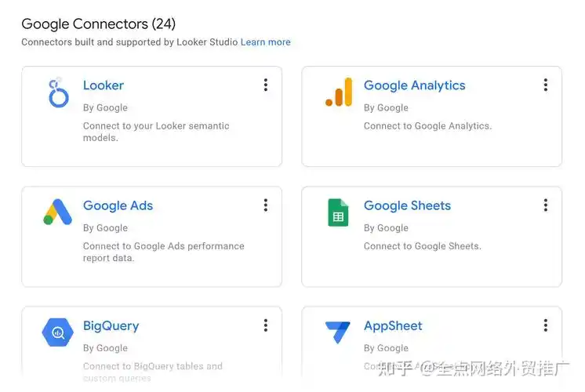This screenshot has width=585, height=392.
Task: Open the AppSheet card's three-dot menu
Action: click(x=546, y=325)
